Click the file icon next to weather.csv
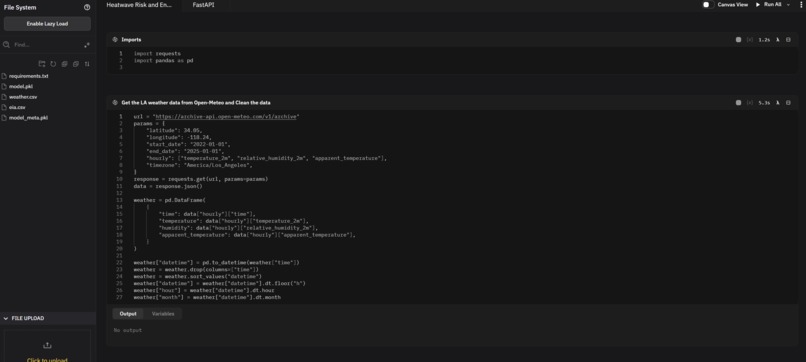 tap(4, 97)
